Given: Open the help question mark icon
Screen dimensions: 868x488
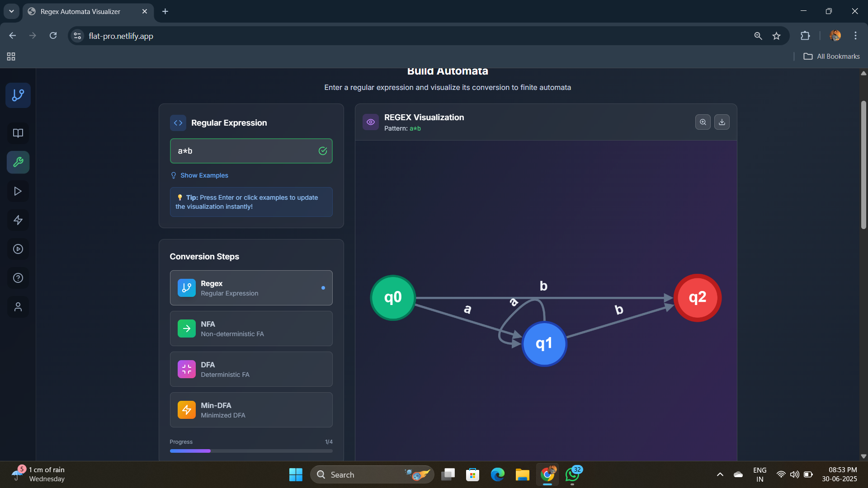Looking at the screenshot, I should [x=18, y=278].
